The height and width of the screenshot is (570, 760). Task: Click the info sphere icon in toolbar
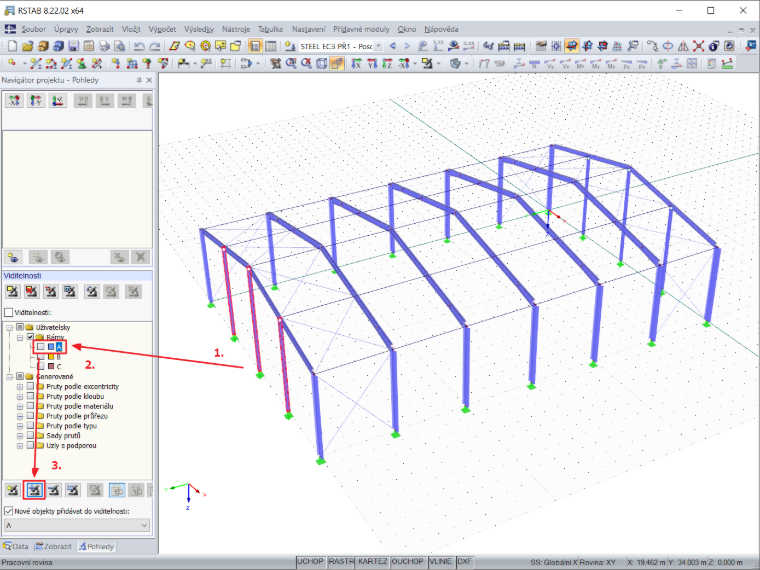pos(713,46)
